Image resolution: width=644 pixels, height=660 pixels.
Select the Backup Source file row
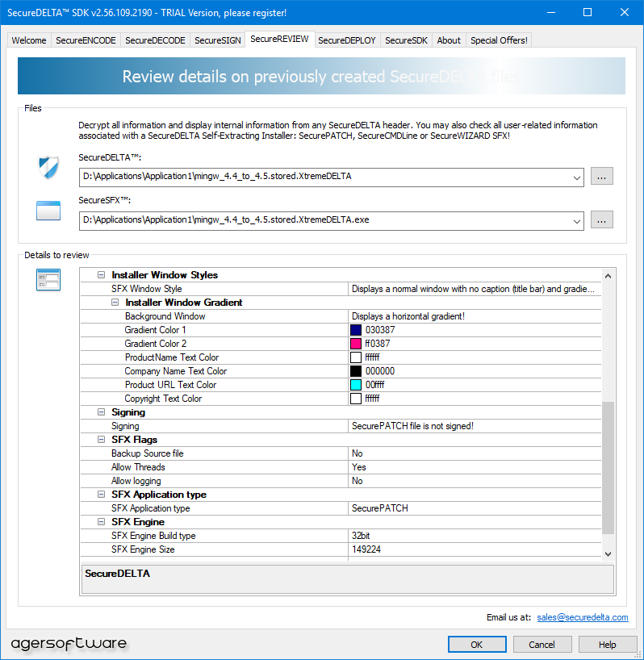341,453
